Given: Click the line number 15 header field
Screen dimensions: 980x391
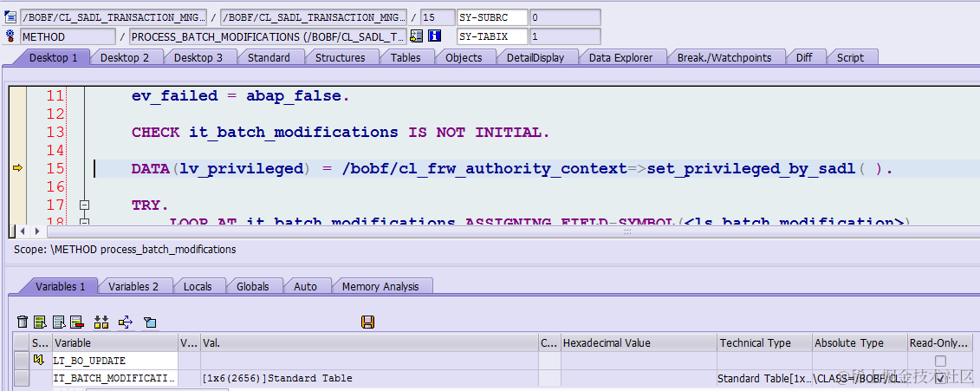Looking at the screenshot, I should click(438, 16).
